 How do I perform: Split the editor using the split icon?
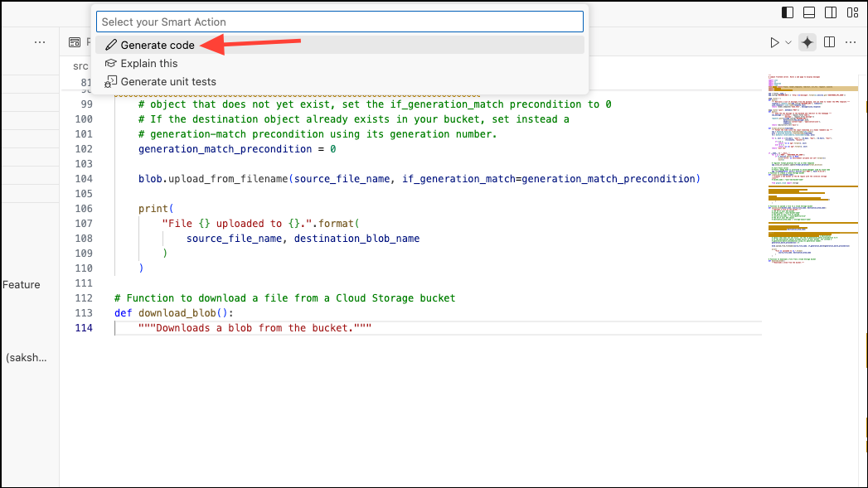(829, 41)
